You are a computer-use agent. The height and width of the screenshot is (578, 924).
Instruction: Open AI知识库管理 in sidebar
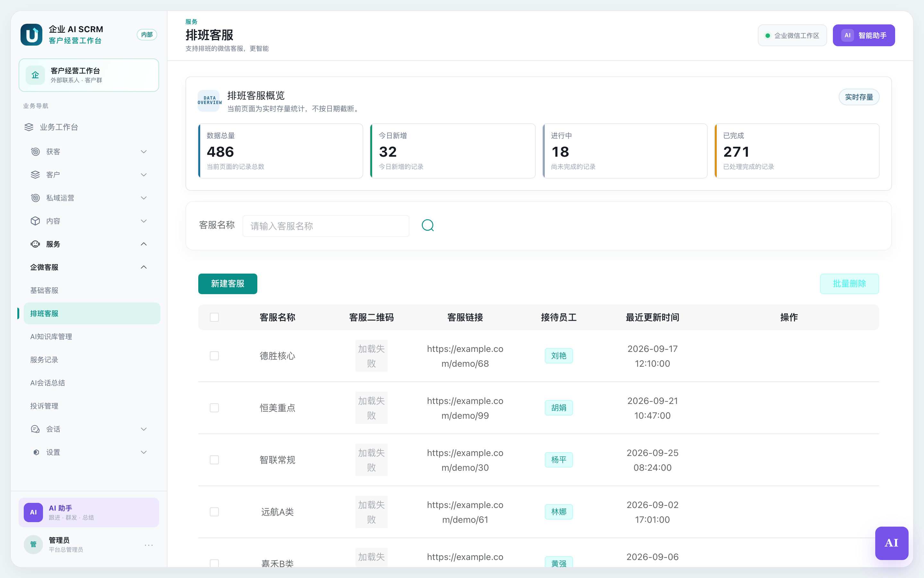coord(92,337)
